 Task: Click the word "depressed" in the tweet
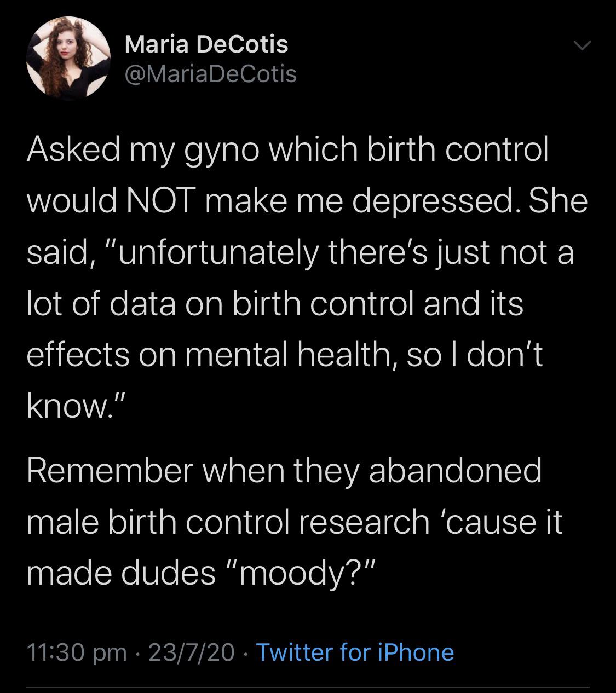[x=433, y=201]
